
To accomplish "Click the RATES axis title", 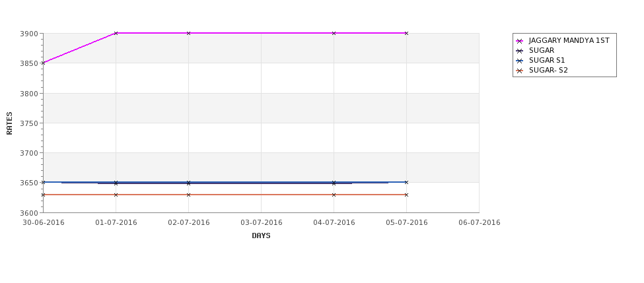I will [x=9, y=123].
